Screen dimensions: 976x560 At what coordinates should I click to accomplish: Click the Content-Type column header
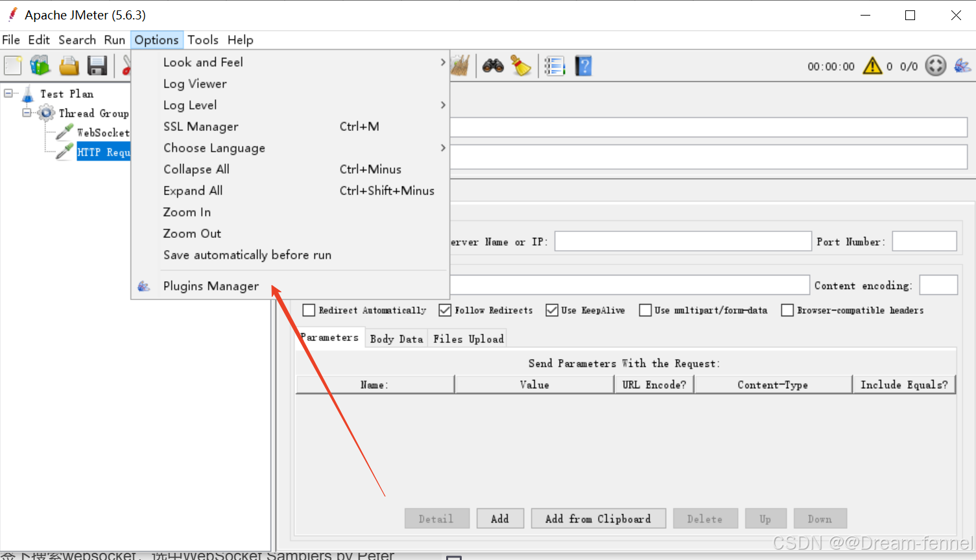coord(773,384)
